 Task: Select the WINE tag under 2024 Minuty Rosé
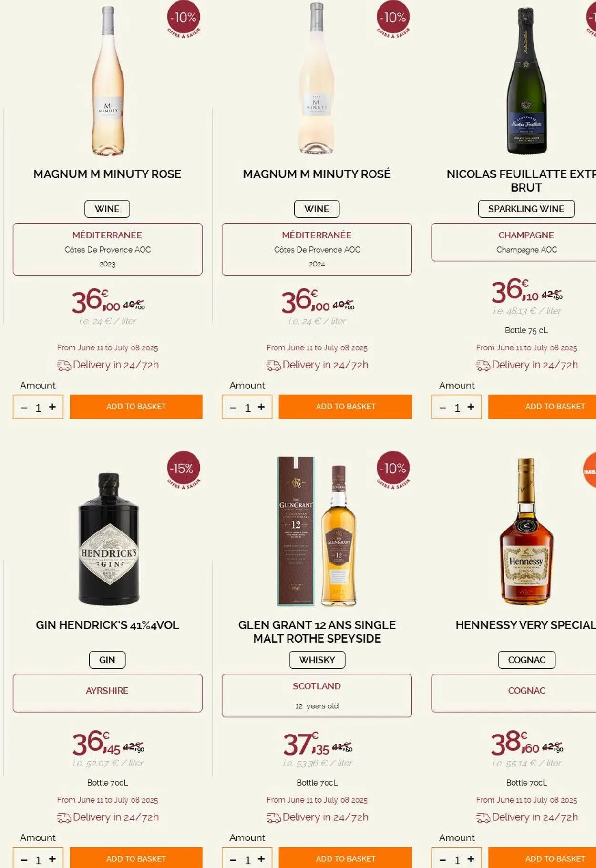pos(317,209)
